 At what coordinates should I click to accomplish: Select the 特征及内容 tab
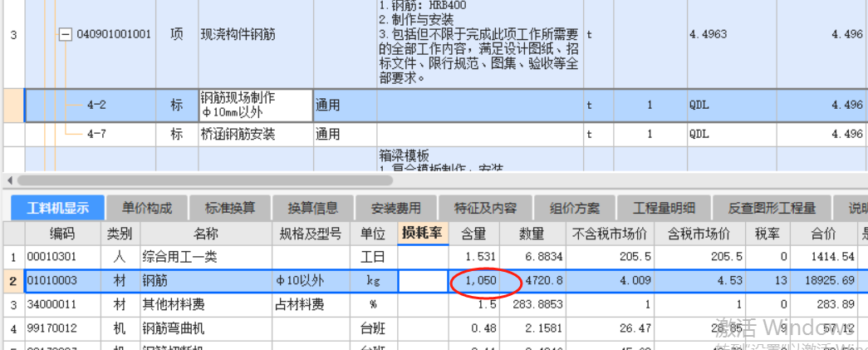pyautogui.click(x=485, y=208)
